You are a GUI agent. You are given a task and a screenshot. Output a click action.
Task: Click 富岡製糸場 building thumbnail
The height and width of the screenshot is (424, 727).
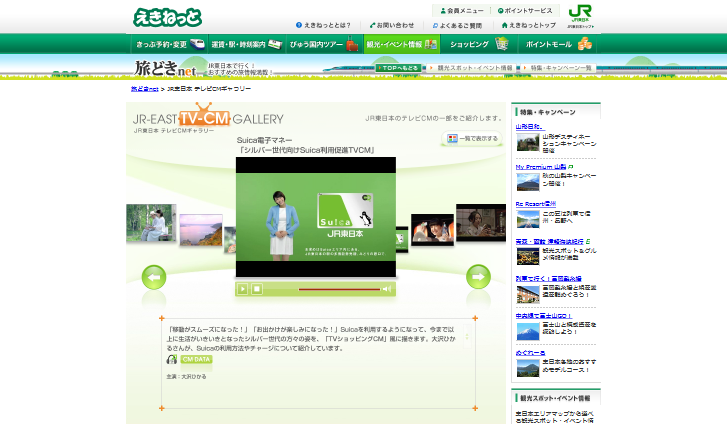click(x=528, y=294)
